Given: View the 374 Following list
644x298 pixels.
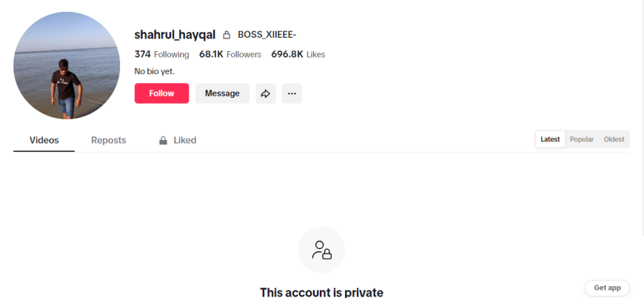Looking at the screenshot, I should (162, 54).
